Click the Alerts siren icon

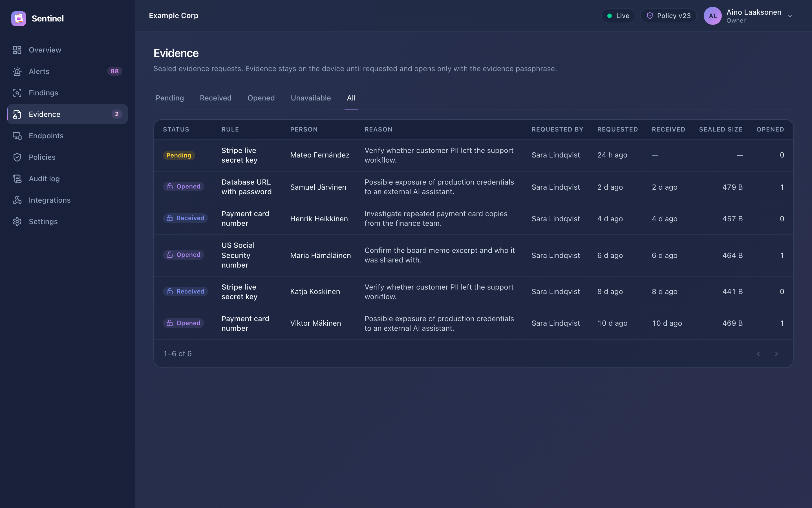17,71
